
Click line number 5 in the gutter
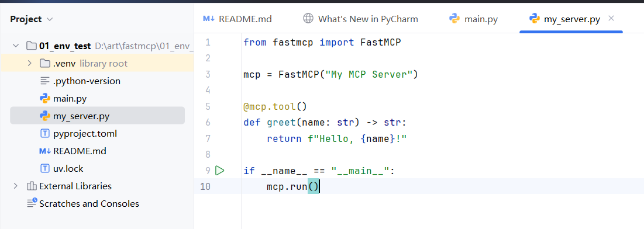(207, 106)
